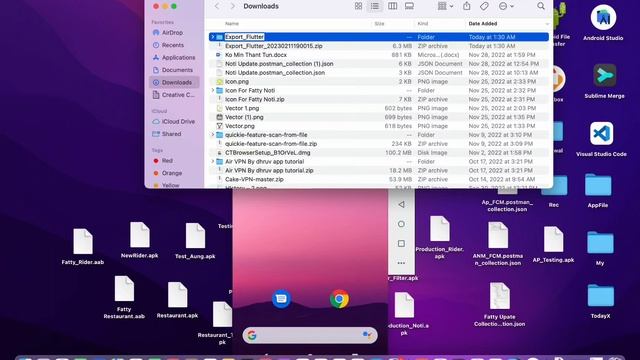Tap the emulator Overview square button

401,244
